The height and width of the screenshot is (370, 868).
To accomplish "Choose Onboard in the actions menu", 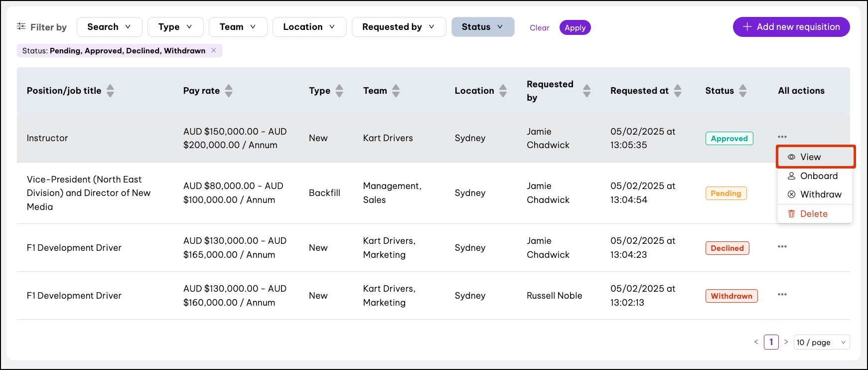I will pyautogui.click(x=818, y=176).
